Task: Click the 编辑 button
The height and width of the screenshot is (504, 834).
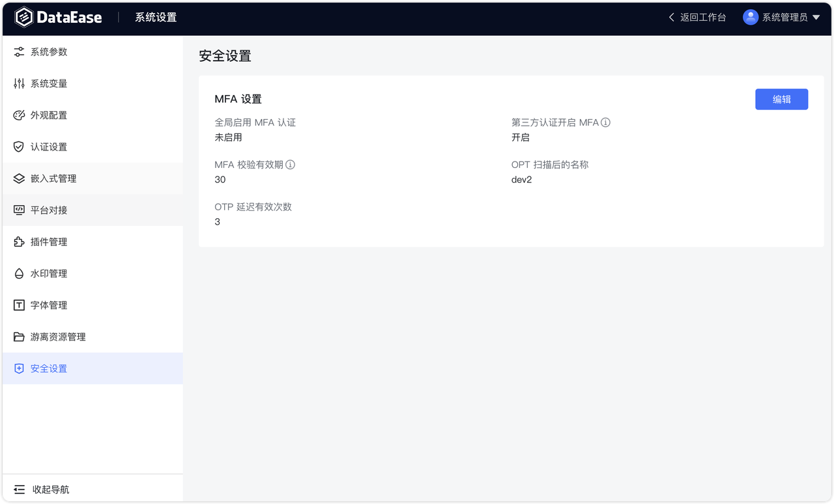Action: pyautogui.click(x=781, y=99)
